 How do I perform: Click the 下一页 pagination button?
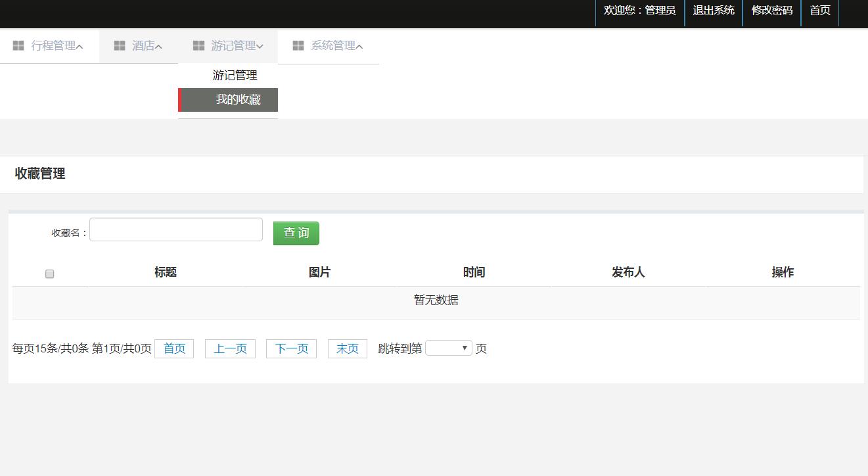point(291,348)
